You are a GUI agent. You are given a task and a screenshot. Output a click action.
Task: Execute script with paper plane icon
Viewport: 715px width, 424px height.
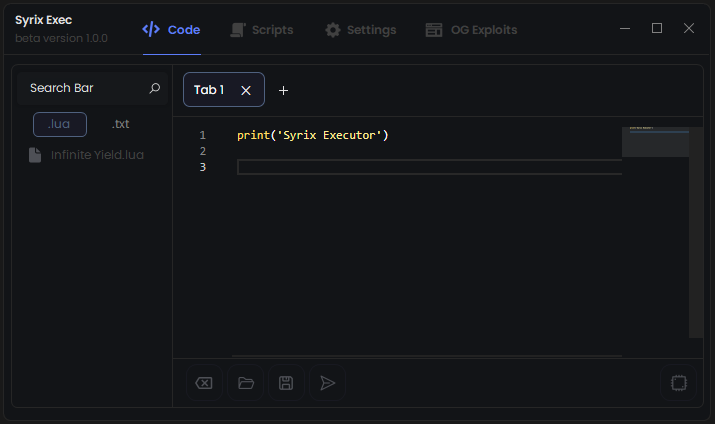click(327, 383)
